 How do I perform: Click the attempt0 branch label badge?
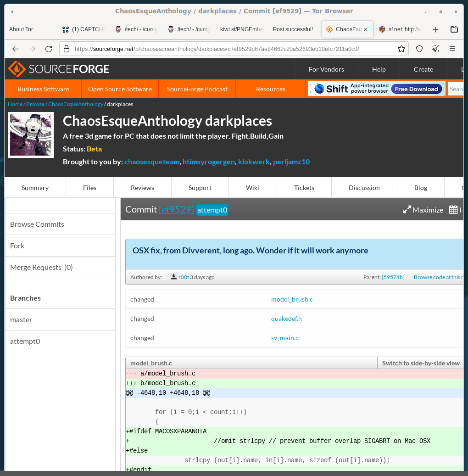coord(212,210)
